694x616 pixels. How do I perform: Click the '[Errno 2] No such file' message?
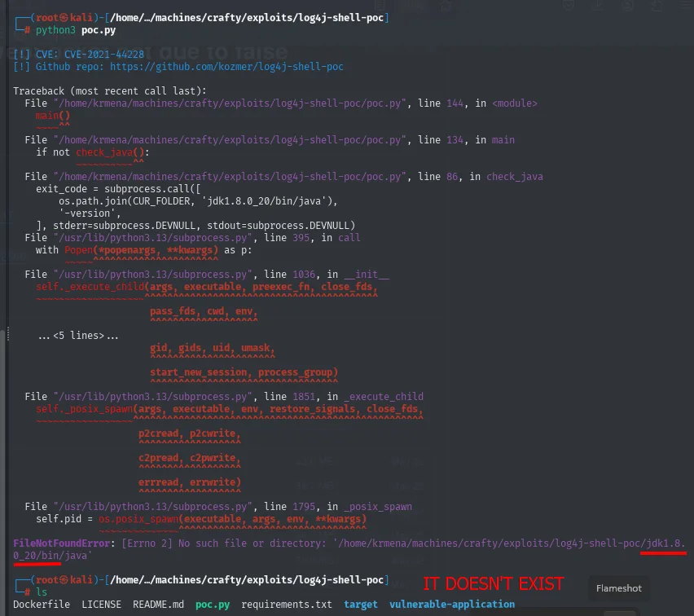tap(224, 543)
